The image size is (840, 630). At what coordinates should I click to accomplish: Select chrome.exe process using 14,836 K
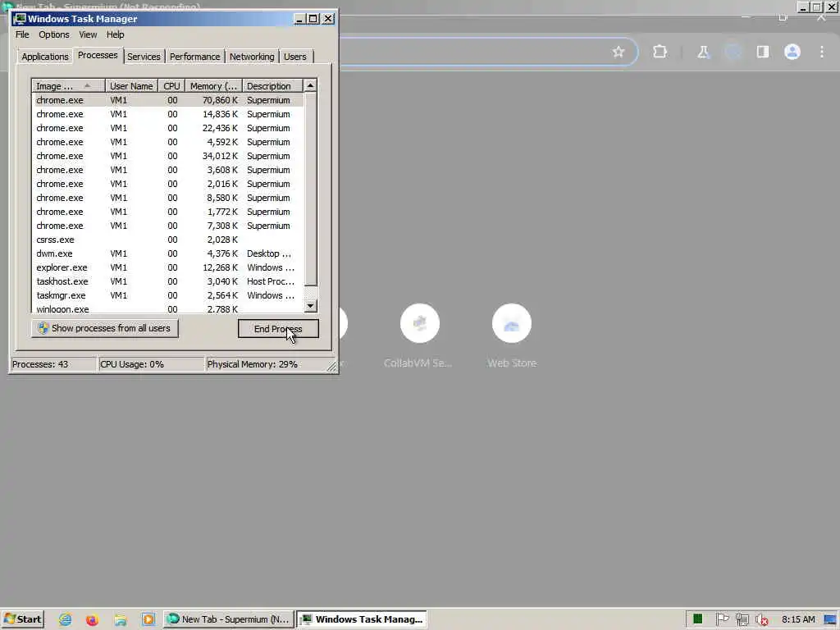[x=167, y=114]
